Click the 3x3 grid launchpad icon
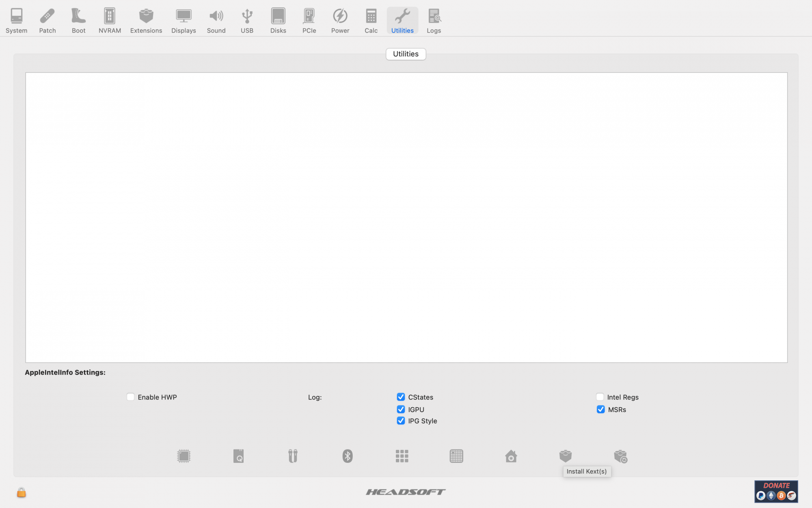The image size is (812, 508). pyautogui.click(x=402, y=456)
